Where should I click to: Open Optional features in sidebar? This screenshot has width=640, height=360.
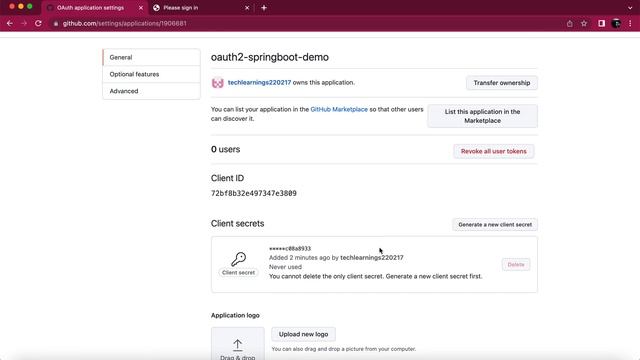pyautogui.click(x=151, y=74)
